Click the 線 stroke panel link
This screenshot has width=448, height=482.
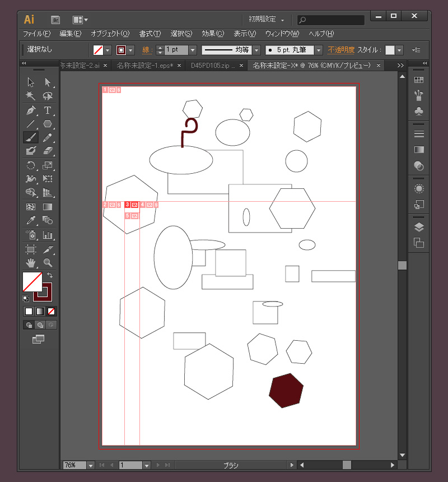click(146, 50)
